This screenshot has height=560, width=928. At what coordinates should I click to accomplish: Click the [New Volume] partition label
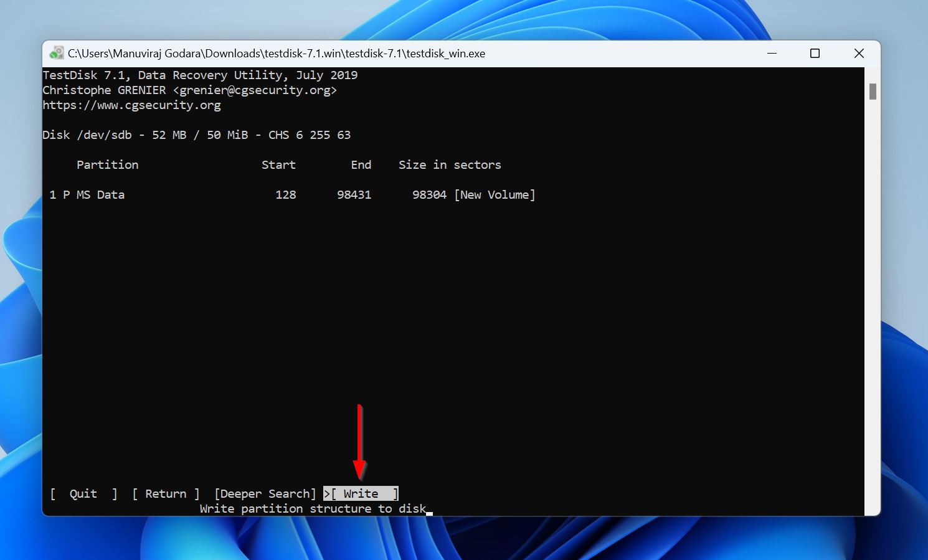(x=495, y=194)
